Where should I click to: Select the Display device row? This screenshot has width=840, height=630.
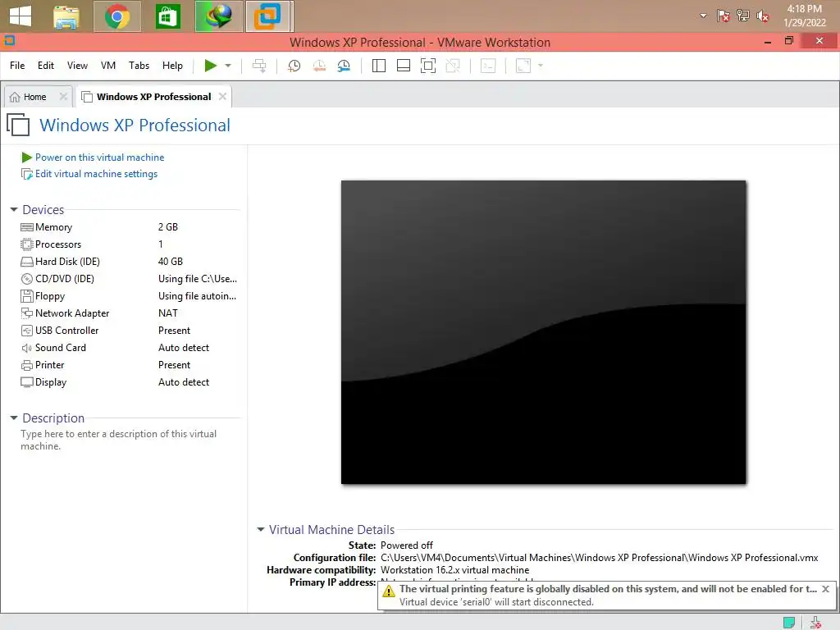click(x=129, y=382)
